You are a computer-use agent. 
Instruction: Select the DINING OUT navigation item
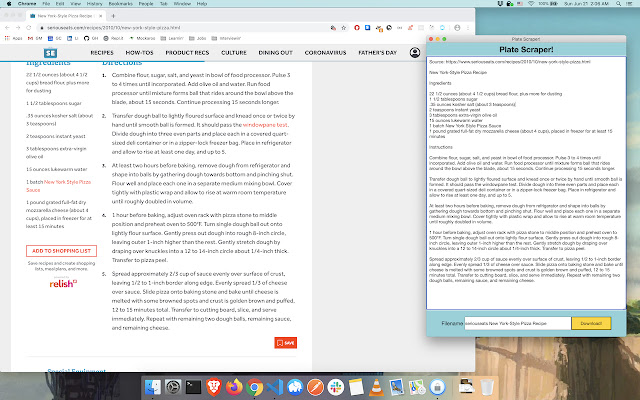276,53
